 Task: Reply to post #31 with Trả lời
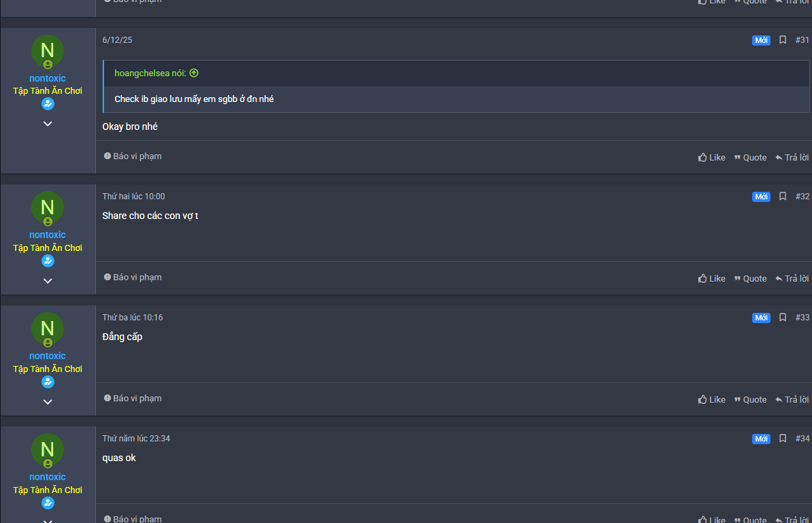tap(792, 157)
